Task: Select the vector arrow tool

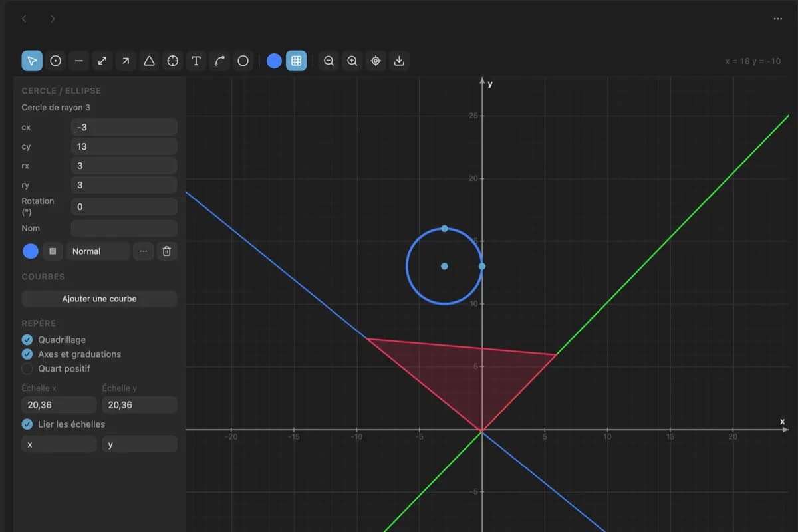Action: (126, 61)
